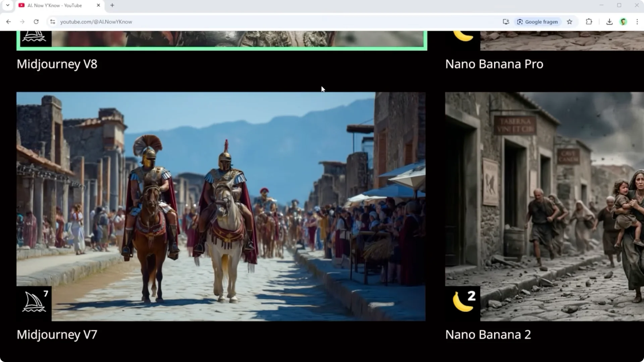The image size is (644, 362).
Task: Bookmark this page with the star icon
Action: (x=570, y=22)
